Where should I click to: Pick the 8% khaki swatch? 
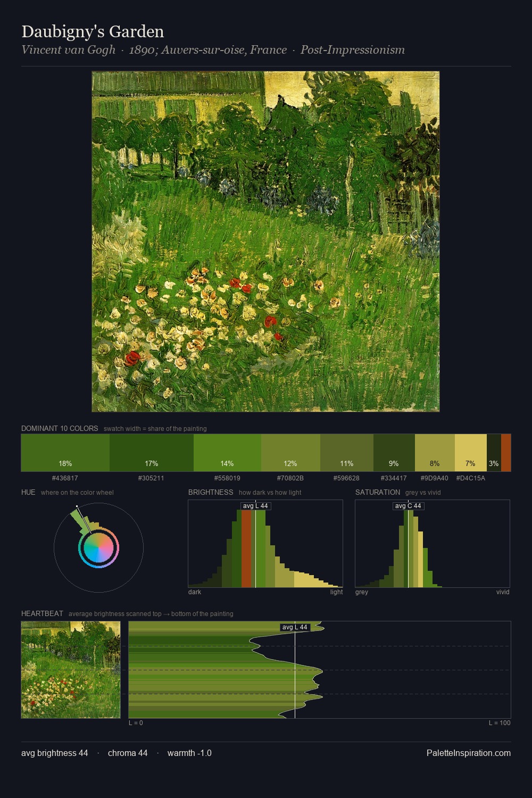coord(435,453)
